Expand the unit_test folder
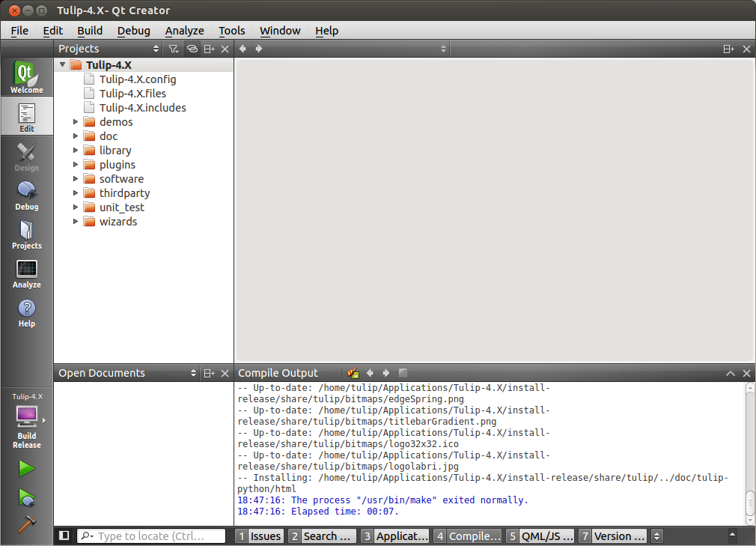The width and height of the screenshot is (756, 546). (75, 207)
